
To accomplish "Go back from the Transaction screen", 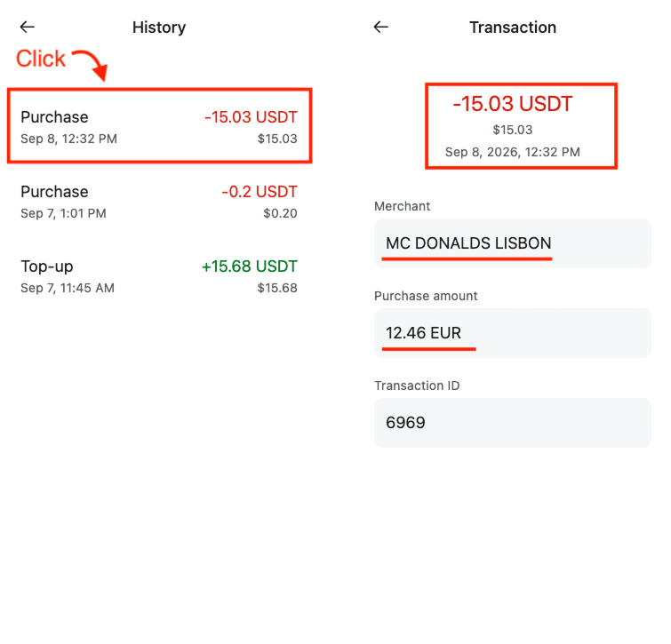I will [x=381, y=28].
